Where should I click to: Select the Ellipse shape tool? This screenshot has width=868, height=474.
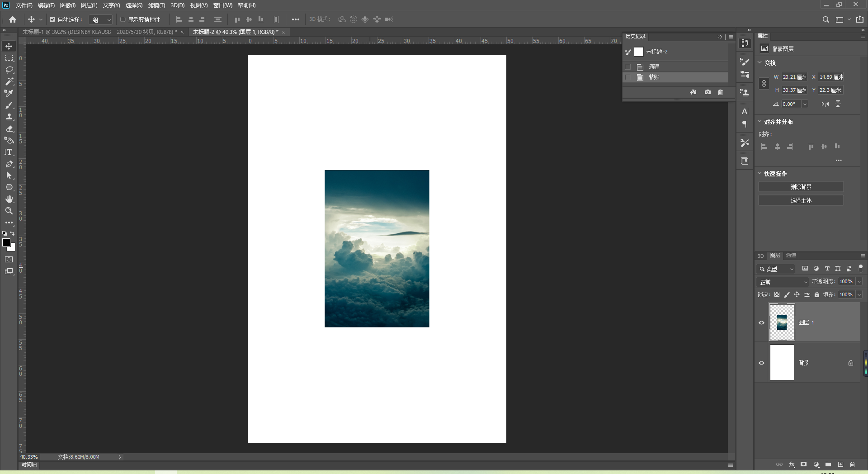click(9, 187)
